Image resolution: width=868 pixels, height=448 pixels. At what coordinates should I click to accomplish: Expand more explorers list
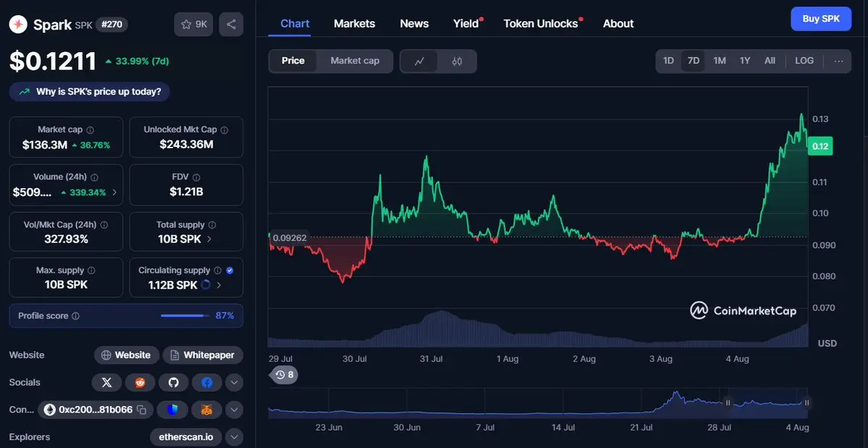(x=234, y=437)
